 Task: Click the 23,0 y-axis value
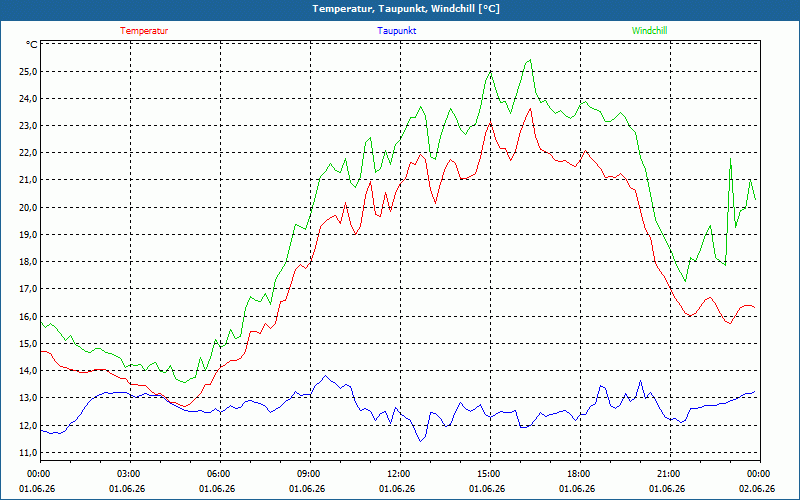(x=28, y=126)
